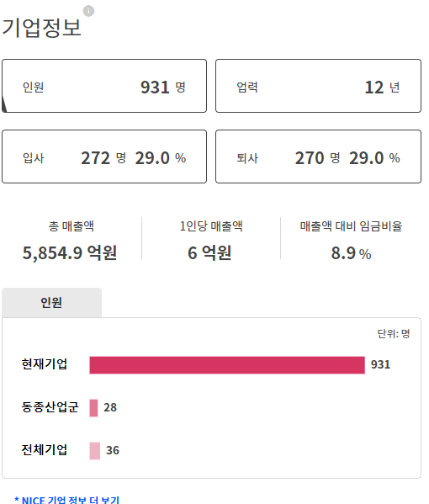Open the NICE 기업 정보 더 보기 link
The height and width of the screenshot is (504, 429).
coord(66,500)
